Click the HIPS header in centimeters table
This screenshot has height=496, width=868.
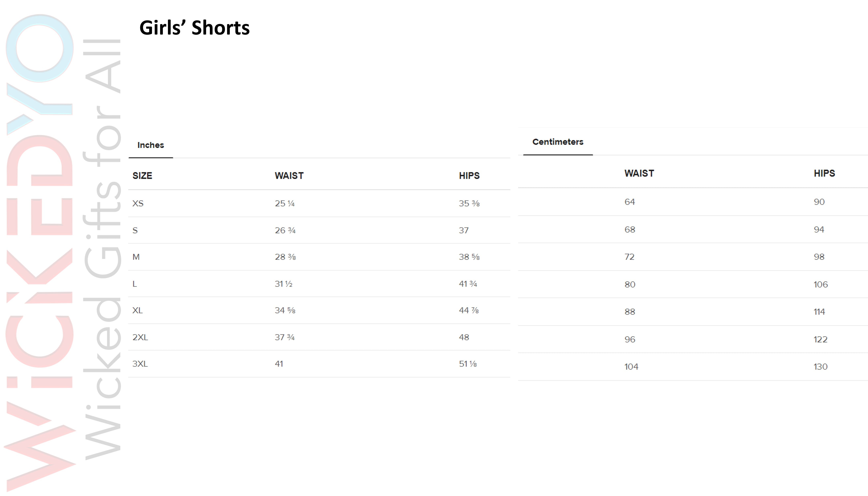coord(824,173)
